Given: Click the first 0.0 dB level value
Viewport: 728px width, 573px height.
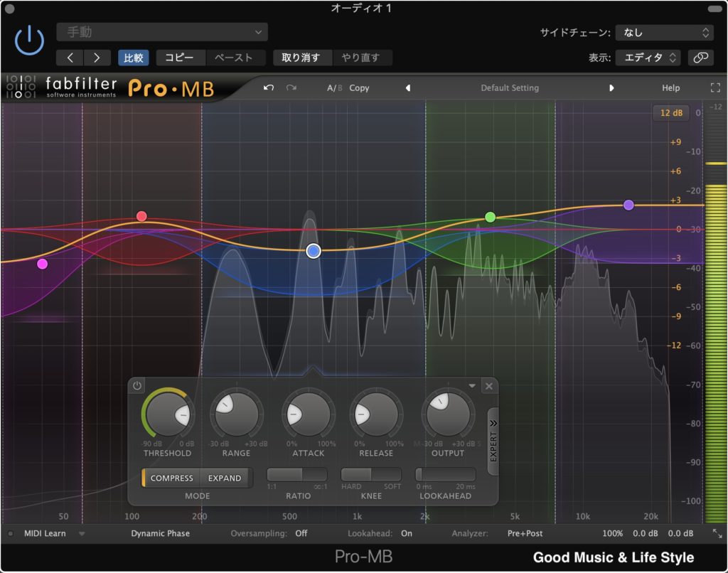Looking at the screenshot, I should tap(645, 533).
